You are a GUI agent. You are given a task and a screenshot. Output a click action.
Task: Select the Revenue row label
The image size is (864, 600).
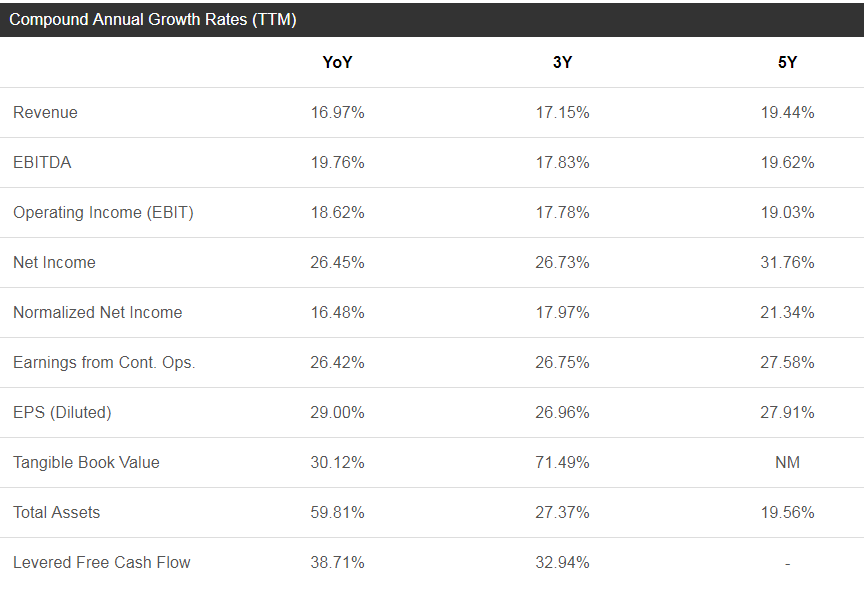[45, 112]
